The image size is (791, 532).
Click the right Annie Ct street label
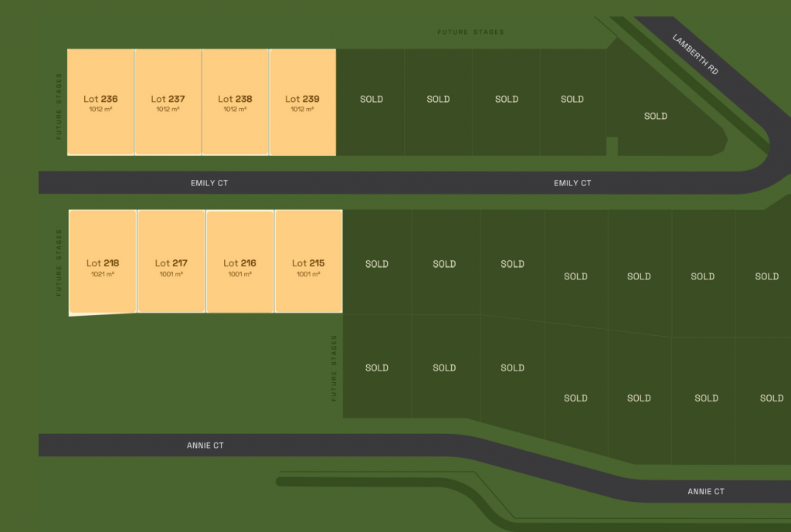pos(706,491)
